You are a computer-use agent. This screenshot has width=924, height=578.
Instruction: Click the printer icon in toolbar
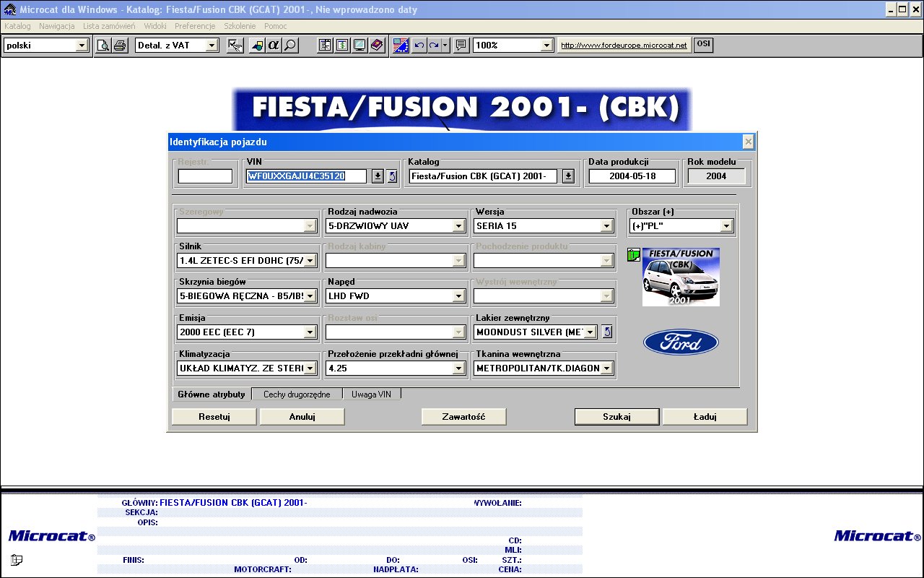click(120, 45)
